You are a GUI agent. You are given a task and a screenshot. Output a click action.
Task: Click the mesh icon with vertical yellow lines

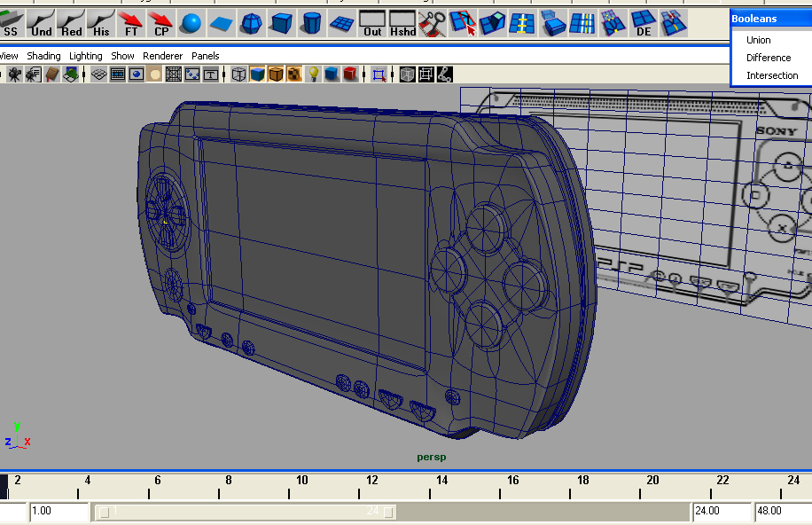[x=582, y=23]
